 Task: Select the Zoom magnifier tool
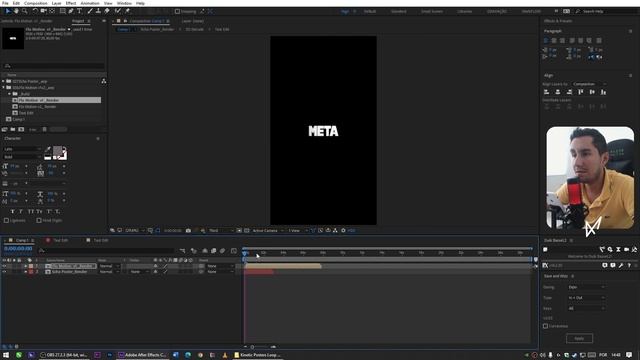pyautogui.click(x=24, y=11)
